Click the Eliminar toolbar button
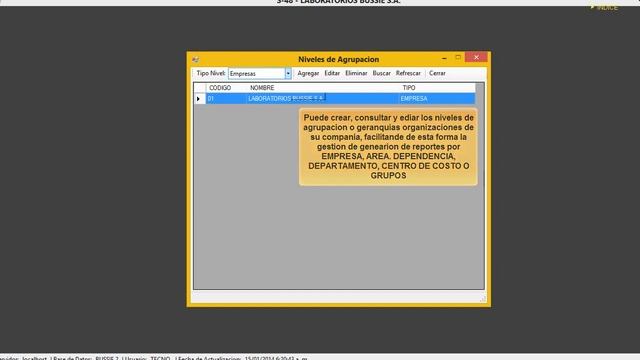640x360 pixels. click(x=356, y=73)
